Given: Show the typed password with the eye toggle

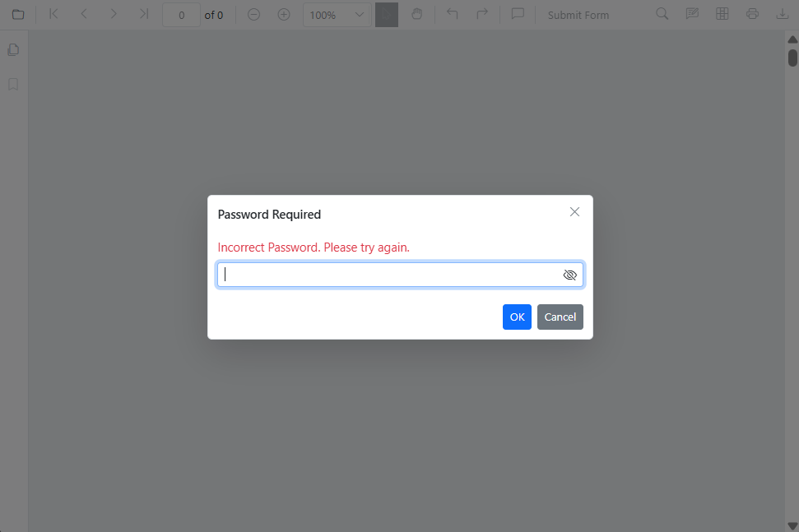Looking at the screenshot, I should [x=569, y=275].
